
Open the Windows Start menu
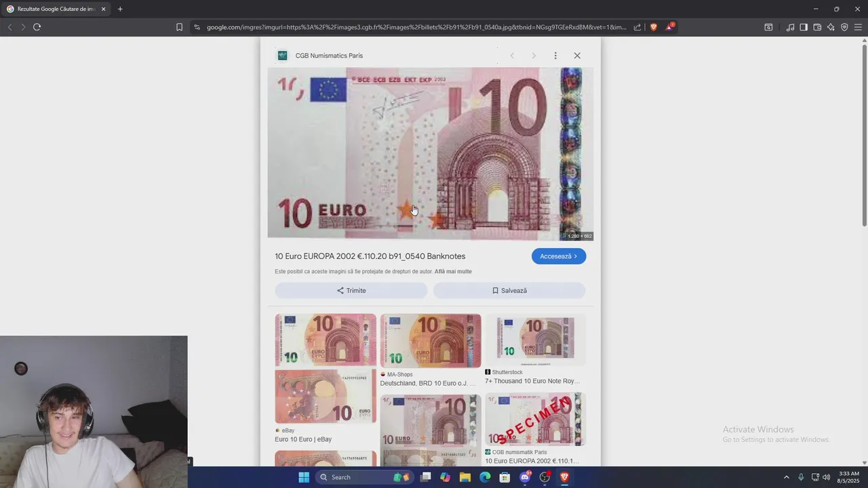(304, 477)
